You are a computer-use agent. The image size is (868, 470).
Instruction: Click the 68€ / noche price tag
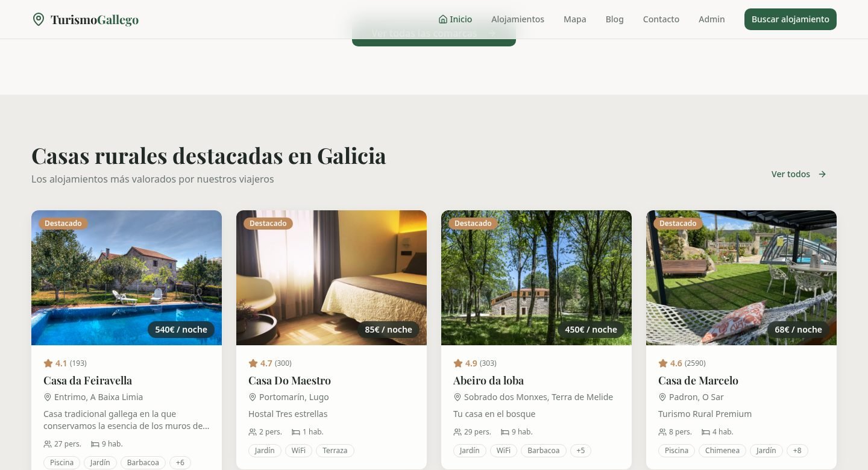coord(798,330)
